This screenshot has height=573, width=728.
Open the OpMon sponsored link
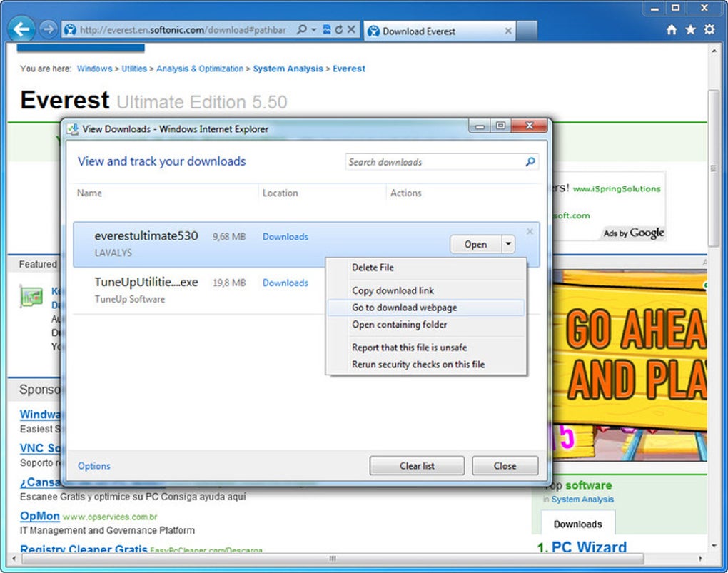point(39,516)
